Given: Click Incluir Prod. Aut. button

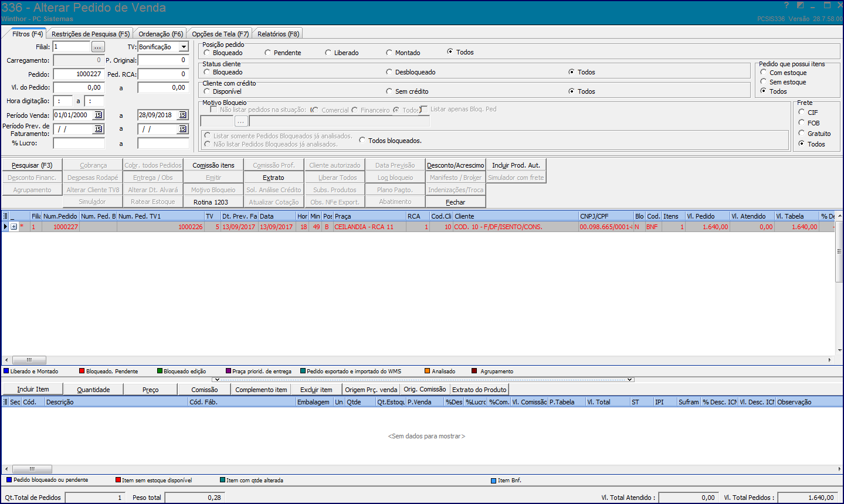Looking at the screenshot, I should click(516, 165).
